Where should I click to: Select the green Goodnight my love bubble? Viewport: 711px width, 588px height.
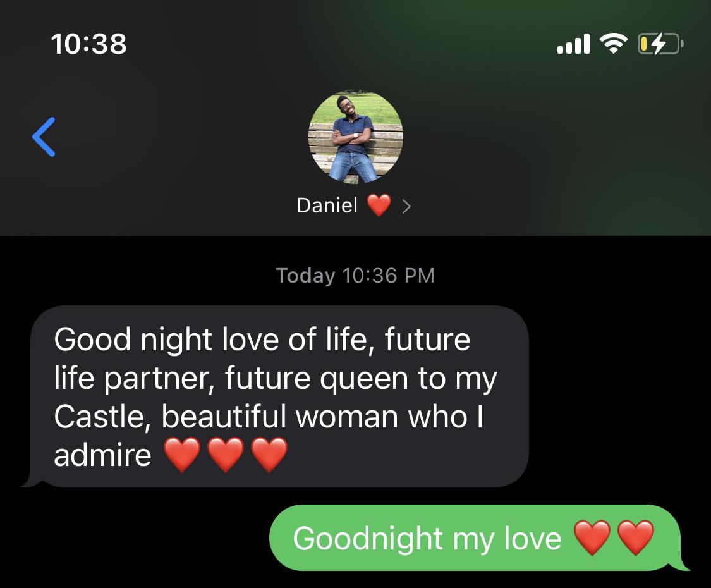(478, 537)
